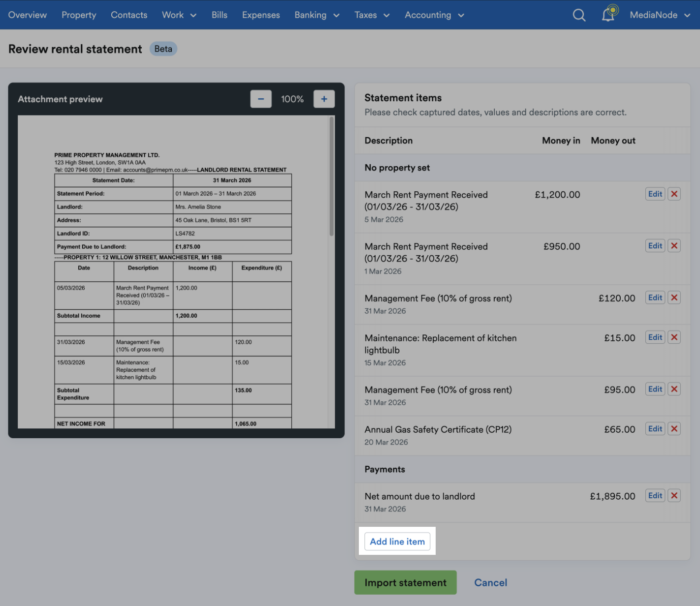The image size is (700, 606).
Task: Click the Attachment preview title
Action: point(61,99)
